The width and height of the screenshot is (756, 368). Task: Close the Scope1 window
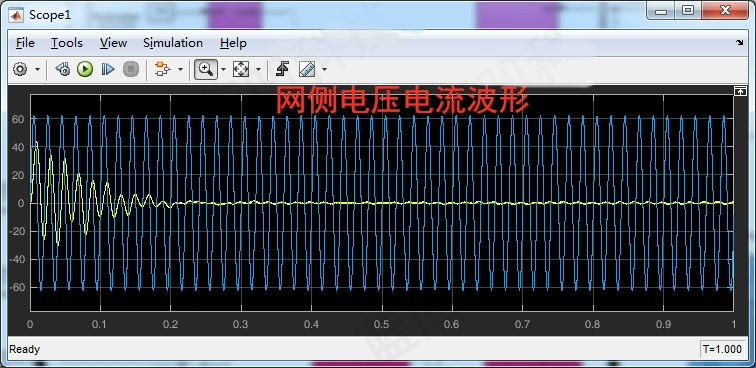tap(725, 11)
